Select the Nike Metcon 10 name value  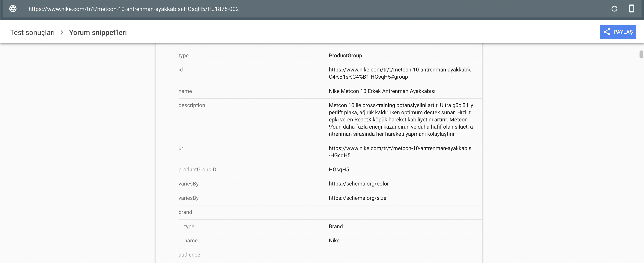[x=382, y=91]
